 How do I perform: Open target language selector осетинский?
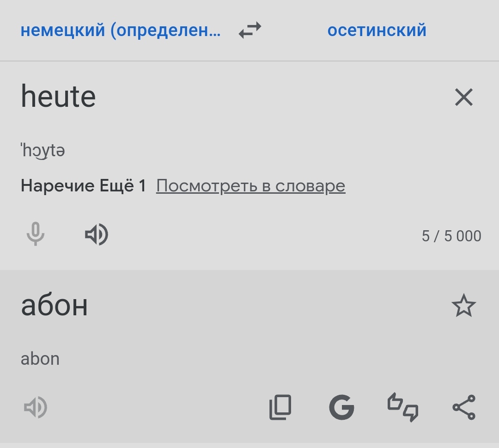[377, 31]
